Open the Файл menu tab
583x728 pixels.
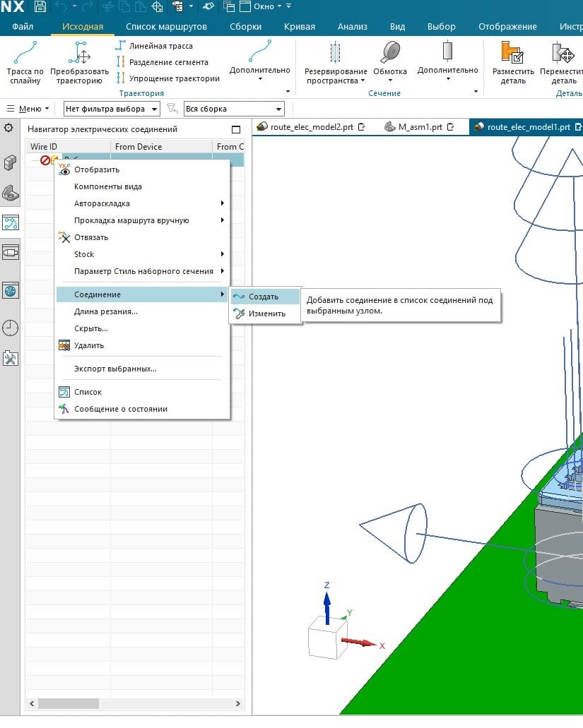click(x=23, y=26)
